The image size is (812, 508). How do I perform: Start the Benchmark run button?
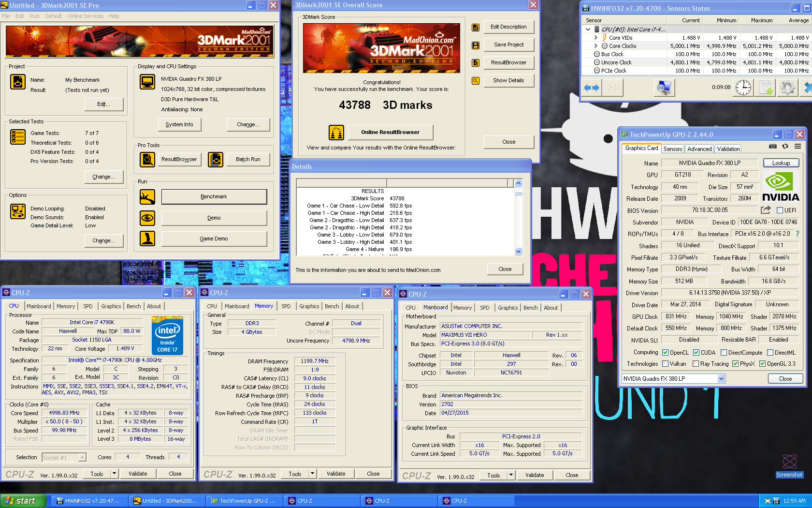pos(214,197)
